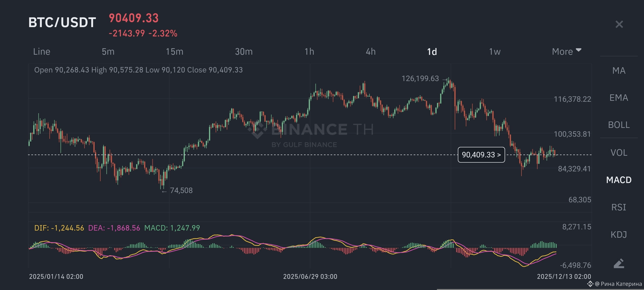Screen dimensions: 644x290
Task: Switch to Line chart view
Action: (x=42, y=52)
